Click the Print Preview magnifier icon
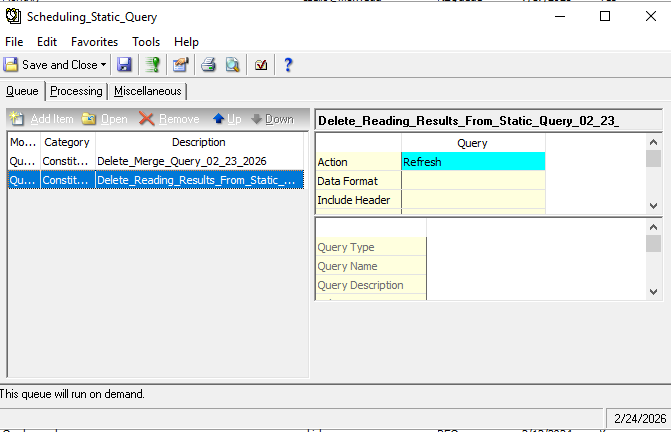Screen dimensions: 671x432 coord(232,65)
